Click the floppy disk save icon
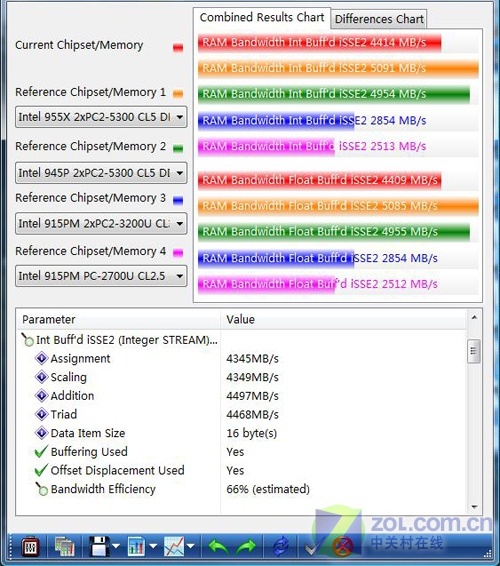This screenshot has width=500, height=566. coord(99,546)
